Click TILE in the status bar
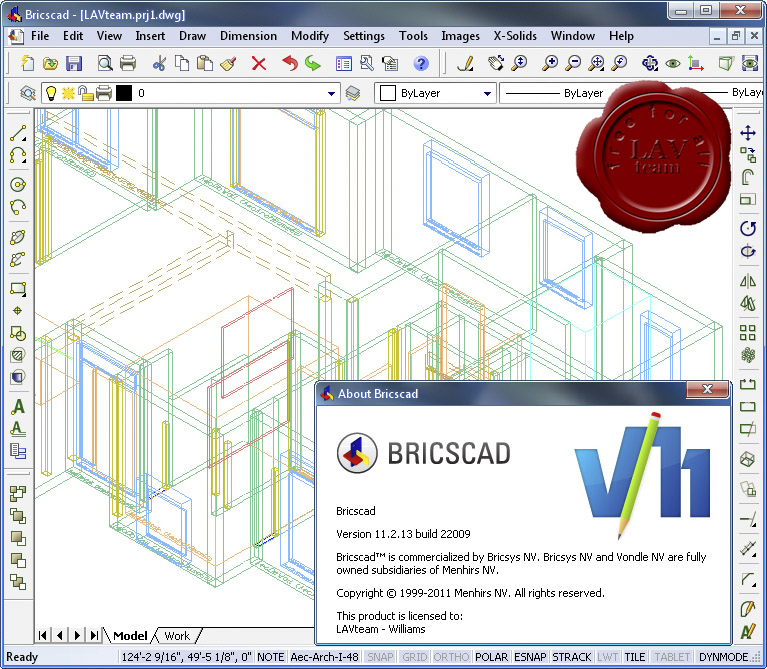Screen dimensions: 767x669 [634, 657]
